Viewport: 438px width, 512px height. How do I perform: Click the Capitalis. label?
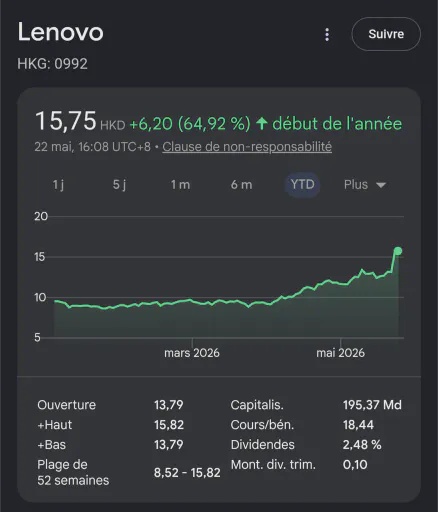[257, 405]
